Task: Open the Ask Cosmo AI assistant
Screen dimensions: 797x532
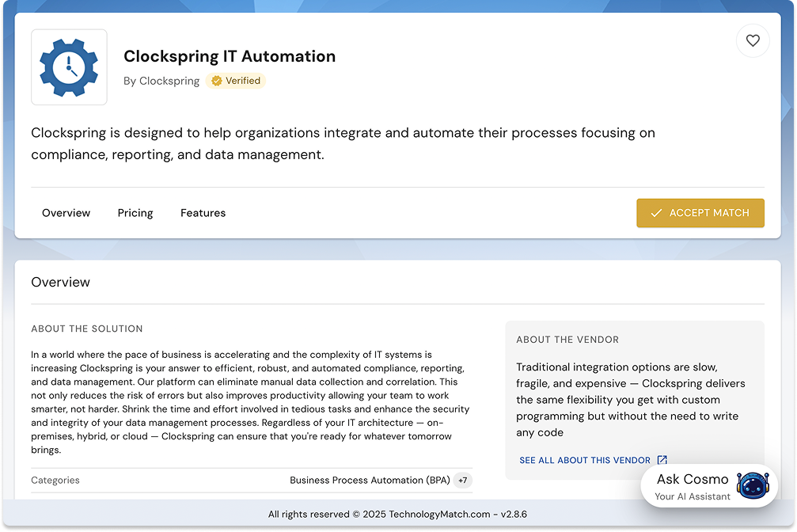Action: click(710, 486)
